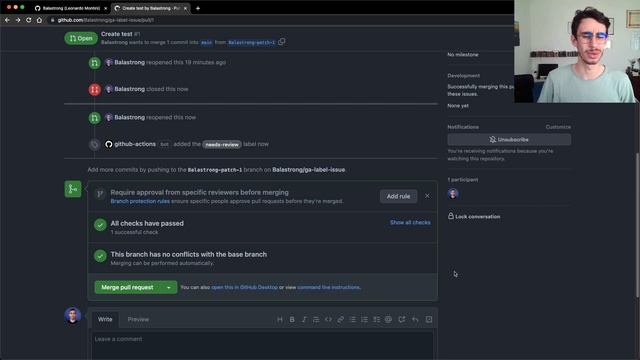The height and width of the screenshot is (360, 640).
Task: Focus the Leave a comment text area
Action: click(x=262, y=345)
